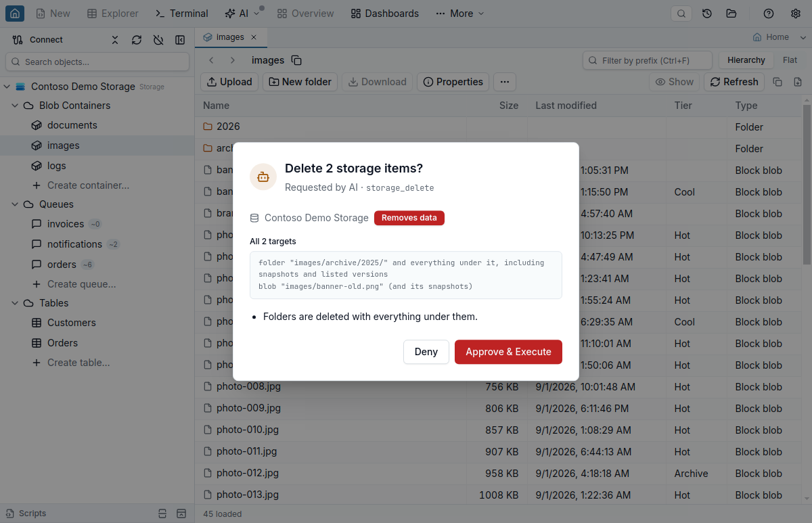The width and height of the screenshot is (812, 523).
Task: Open help question mark icon
Action: pyautogui.click(x=769, y=14)
